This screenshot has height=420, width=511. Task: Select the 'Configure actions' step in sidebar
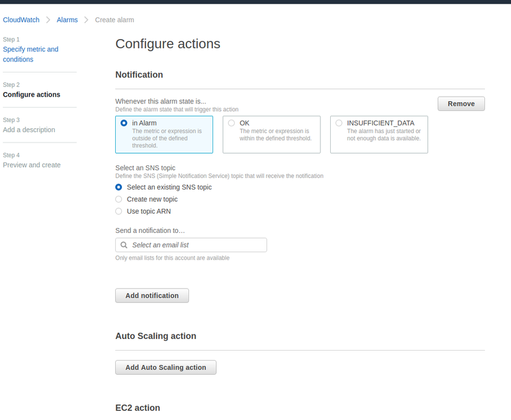pyautogui.click(x=32, y=95)
